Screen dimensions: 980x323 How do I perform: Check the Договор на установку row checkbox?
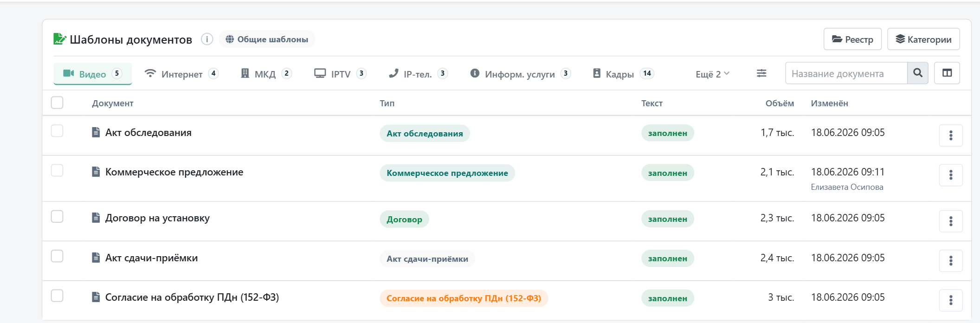pyautogui.click(x=57, y=217)
